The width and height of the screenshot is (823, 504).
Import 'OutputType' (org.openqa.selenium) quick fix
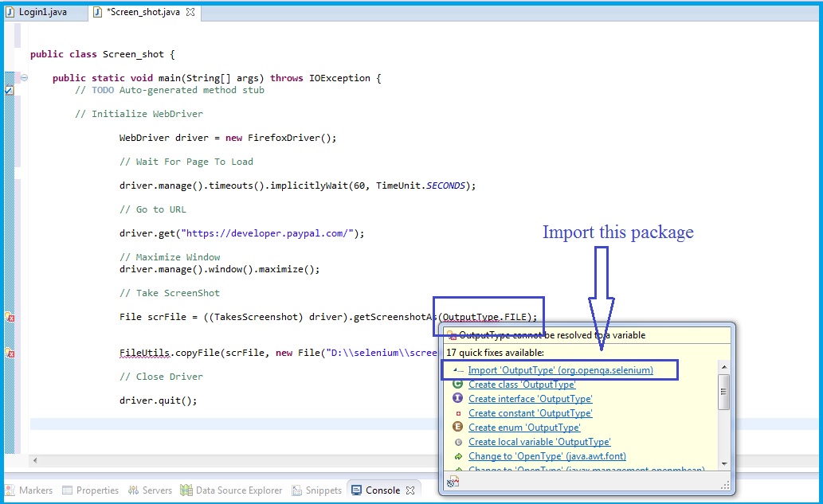(x=561, y=370)
